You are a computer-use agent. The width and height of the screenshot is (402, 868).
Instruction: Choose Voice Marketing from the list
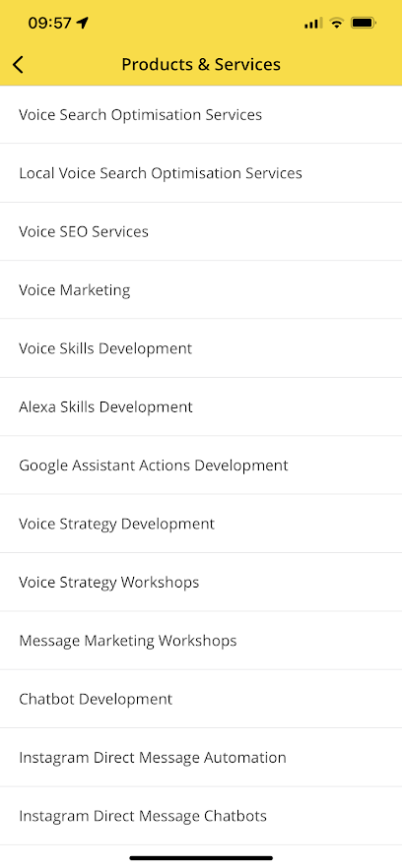(x=201, y=290)
